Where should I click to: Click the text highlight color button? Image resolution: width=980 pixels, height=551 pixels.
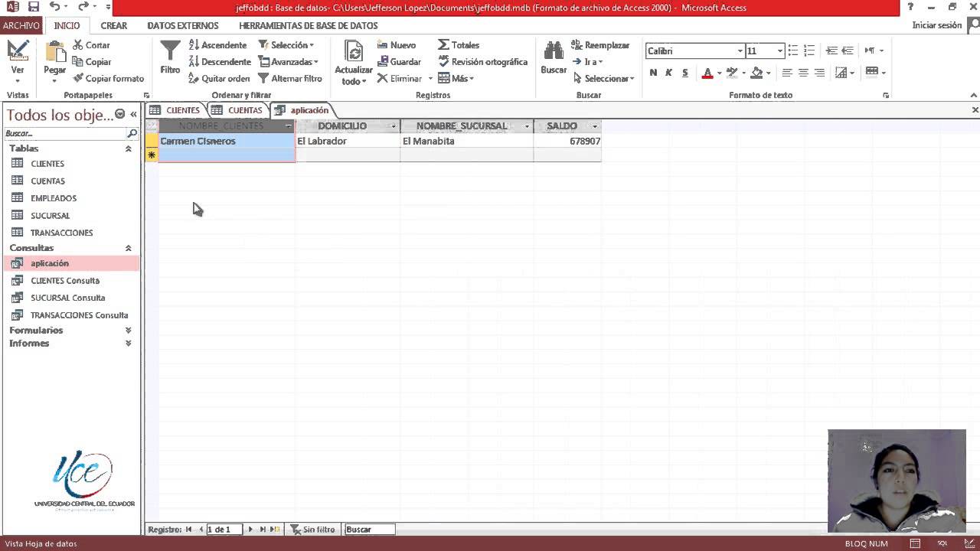(732, 73)
